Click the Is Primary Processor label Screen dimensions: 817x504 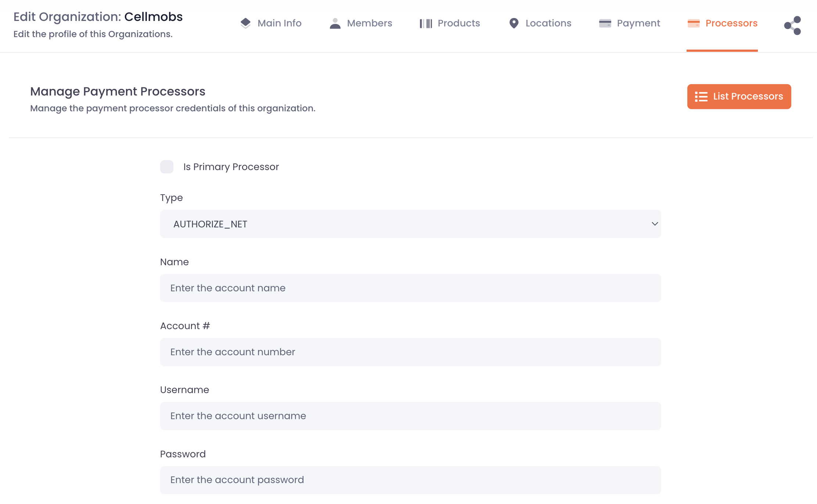[231, 167]
